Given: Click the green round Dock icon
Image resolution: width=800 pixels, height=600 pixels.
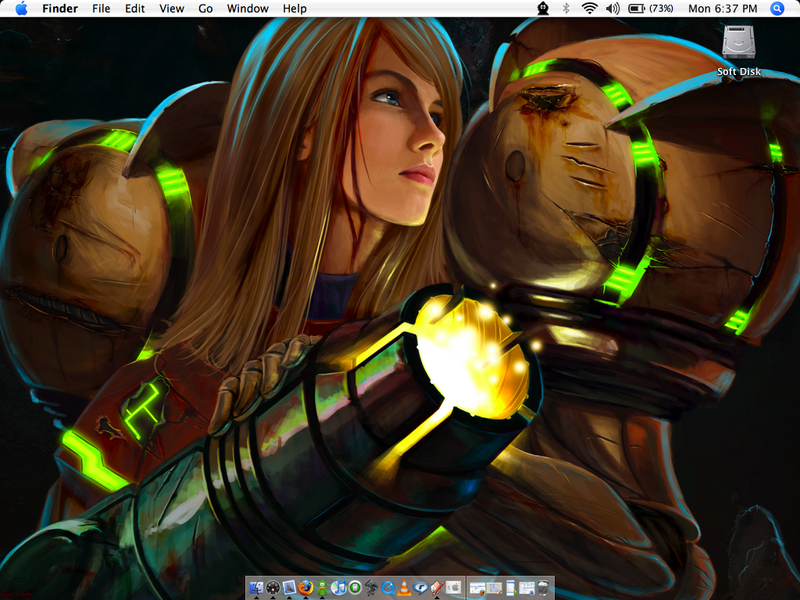Looking at the screenshot, I should click(x=355, y=588).
